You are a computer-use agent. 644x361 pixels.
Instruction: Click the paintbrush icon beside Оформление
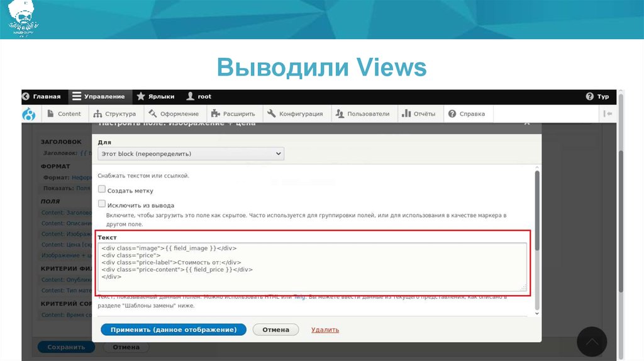pyautogui.click(x=153, y=113)
